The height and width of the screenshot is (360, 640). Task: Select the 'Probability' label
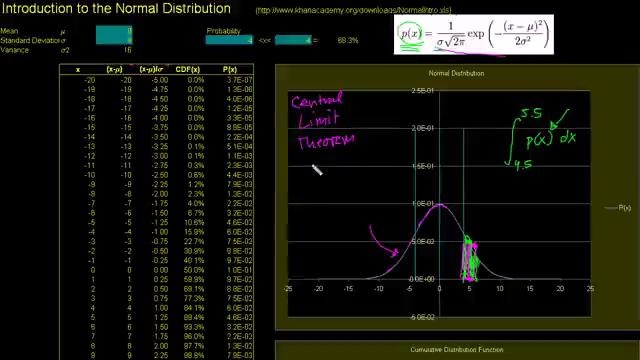pyautogui.click(x=223, y=31)
